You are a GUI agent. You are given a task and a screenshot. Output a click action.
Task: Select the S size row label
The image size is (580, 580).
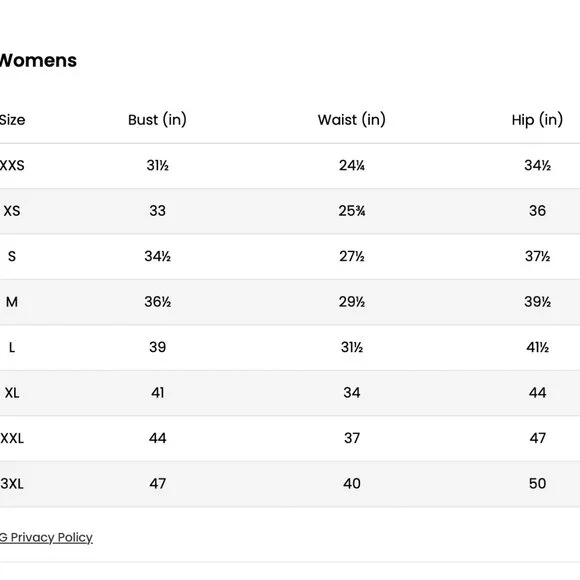click(x=12, y=256)
